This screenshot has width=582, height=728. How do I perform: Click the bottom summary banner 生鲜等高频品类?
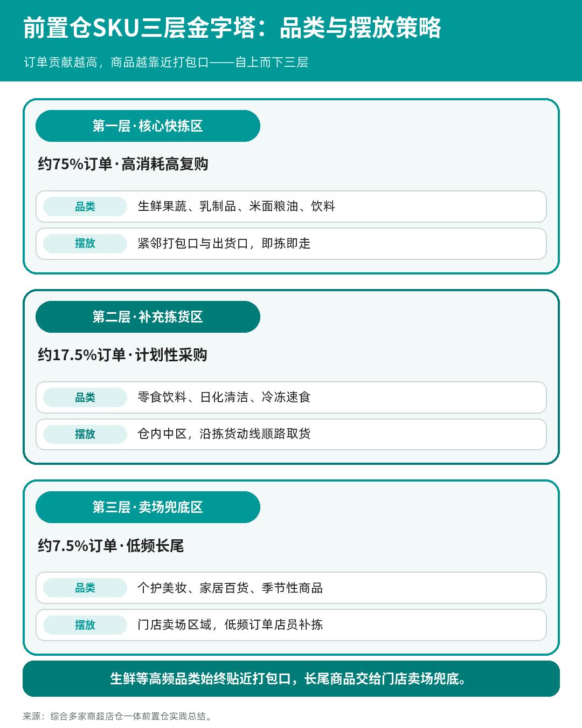pos(291,678)
